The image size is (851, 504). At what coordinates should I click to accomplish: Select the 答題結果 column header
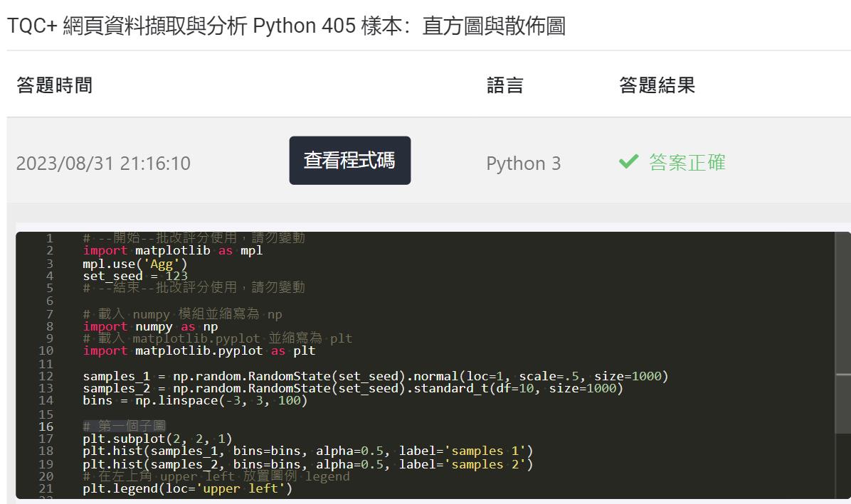656,85
